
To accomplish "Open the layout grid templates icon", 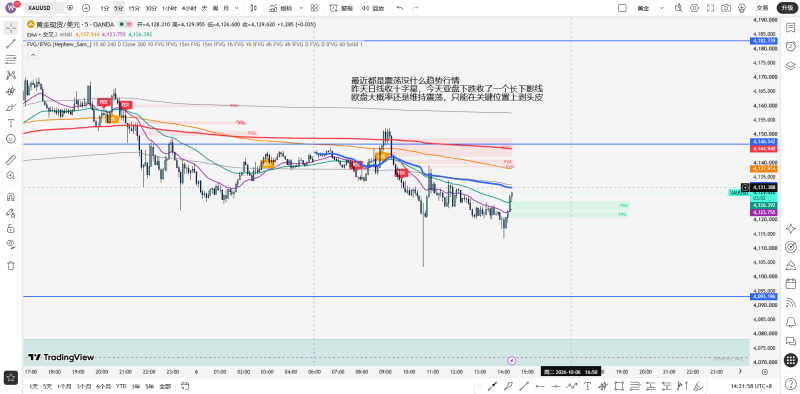I will click(314, 8).
